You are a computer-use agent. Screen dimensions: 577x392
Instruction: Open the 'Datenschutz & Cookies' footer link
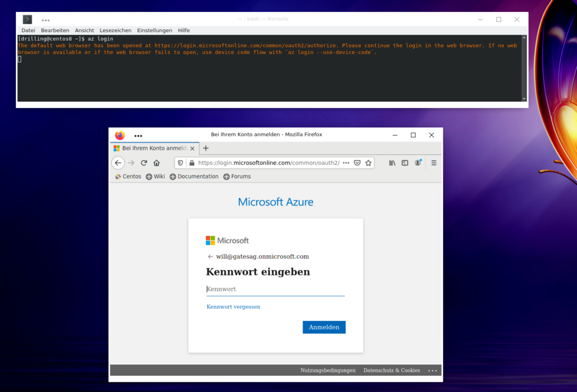pyautogui.click(x=392, y=370)
